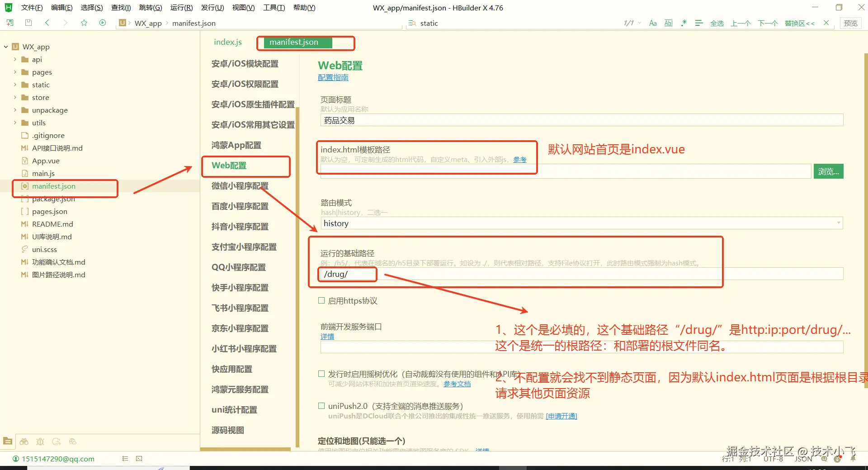868x470 pixels.
Task: Click the outline list icon in status bar
Action: click(x=125, y=459)
